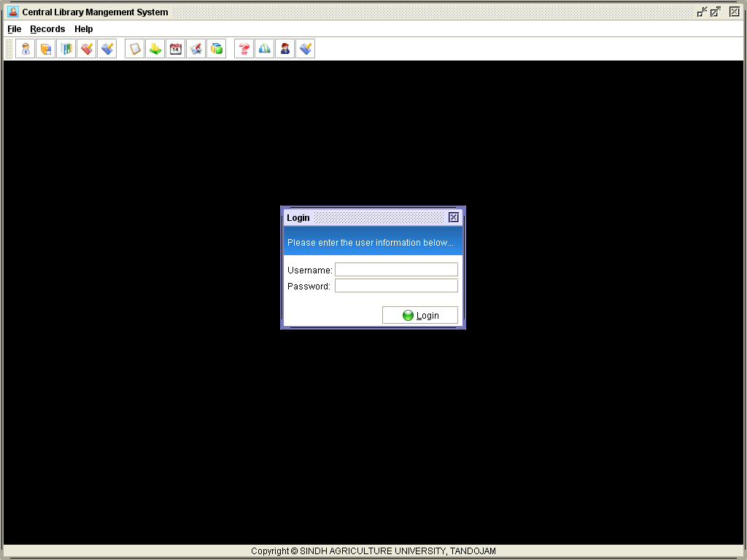
Task: Open the File menu
Action: [15, 29]
